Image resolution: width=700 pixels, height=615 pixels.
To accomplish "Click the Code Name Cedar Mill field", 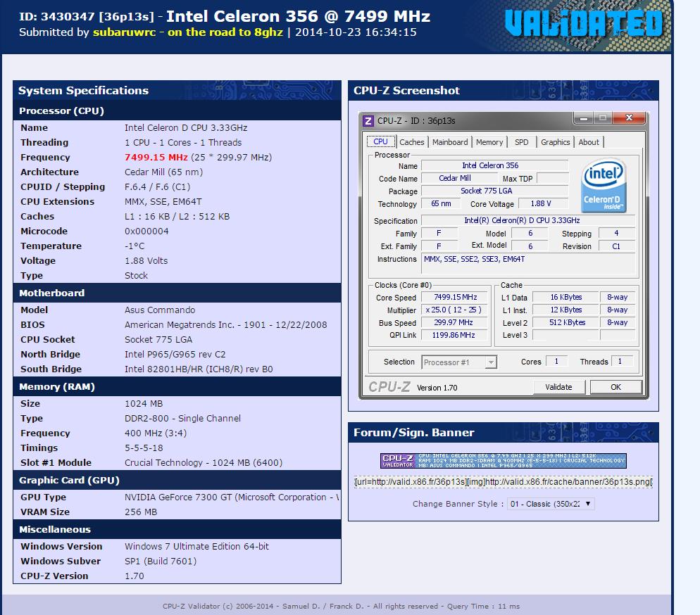I will click(459, 179).
